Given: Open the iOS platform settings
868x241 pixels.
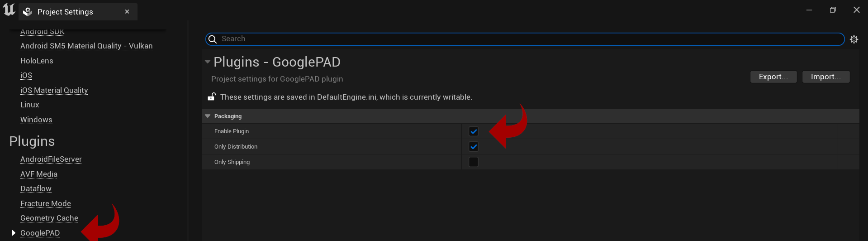Looking at the screenshot, I should 26,75.
